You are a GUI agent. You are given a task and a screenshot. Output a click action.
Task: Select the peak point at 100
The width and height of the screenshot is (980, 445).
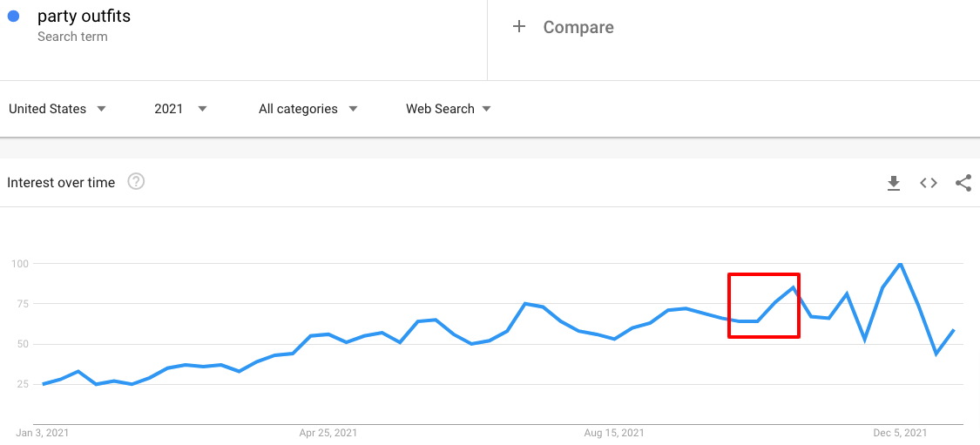tap(900, 263)
